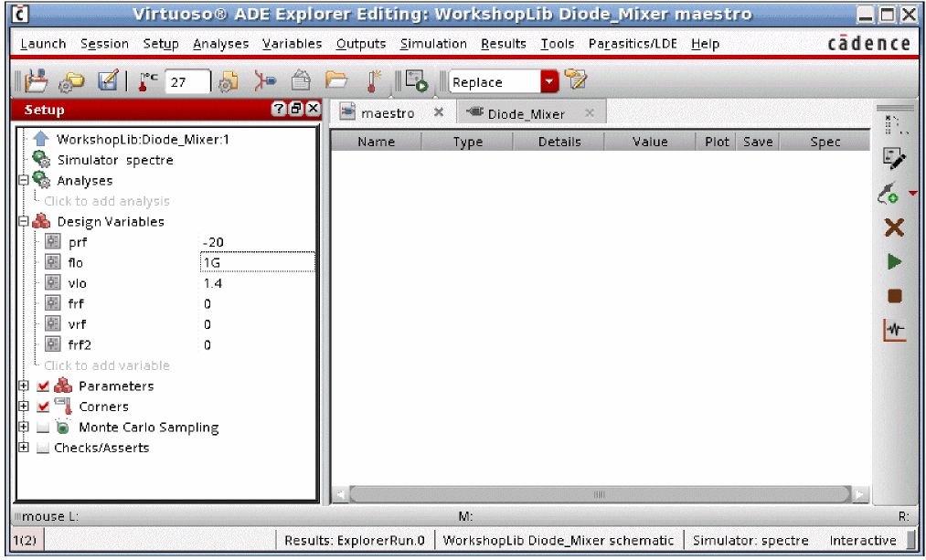This screenshot has height=560, width=926.
Task: Click the scrollbar left arrow
Action: point(340,494)
